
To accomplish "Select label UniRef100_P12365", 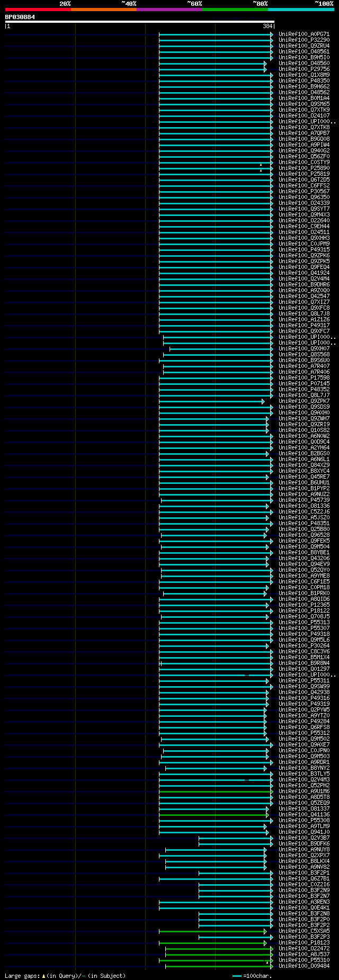I will click(x=304, y=605).
